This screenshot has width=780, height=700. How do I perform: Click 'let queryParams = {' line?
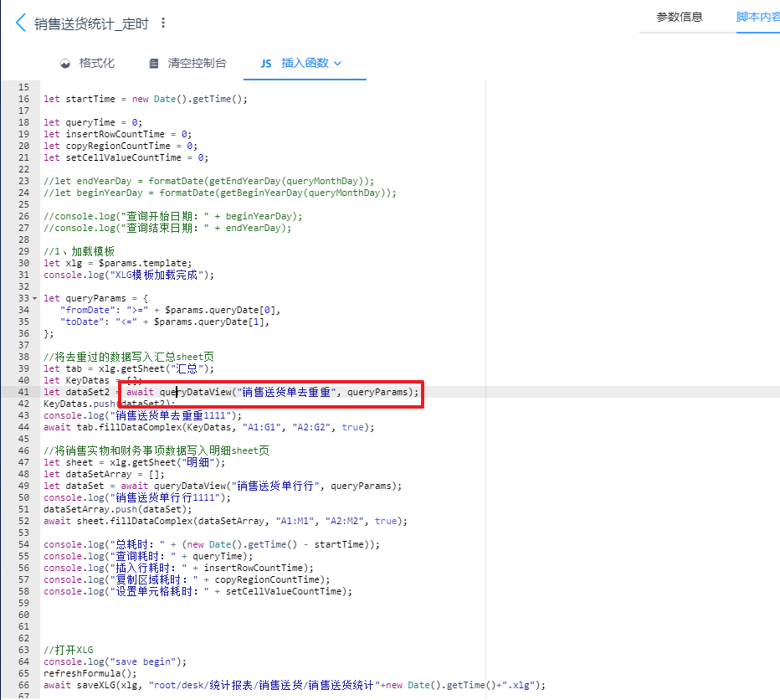(x=95, y=298)
